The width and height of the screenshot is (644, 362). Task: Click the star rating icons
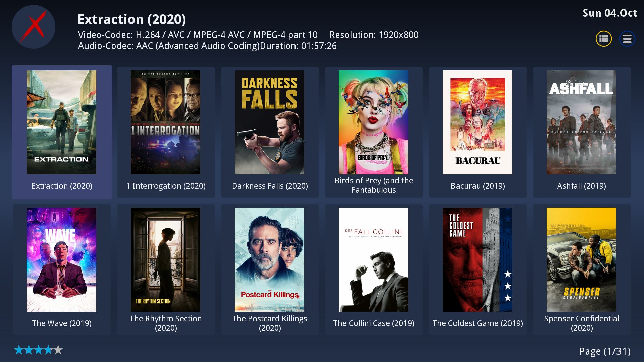click(x=38, y=350)
